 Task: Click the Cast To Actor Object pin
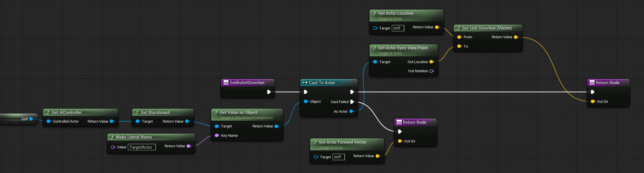306,101
